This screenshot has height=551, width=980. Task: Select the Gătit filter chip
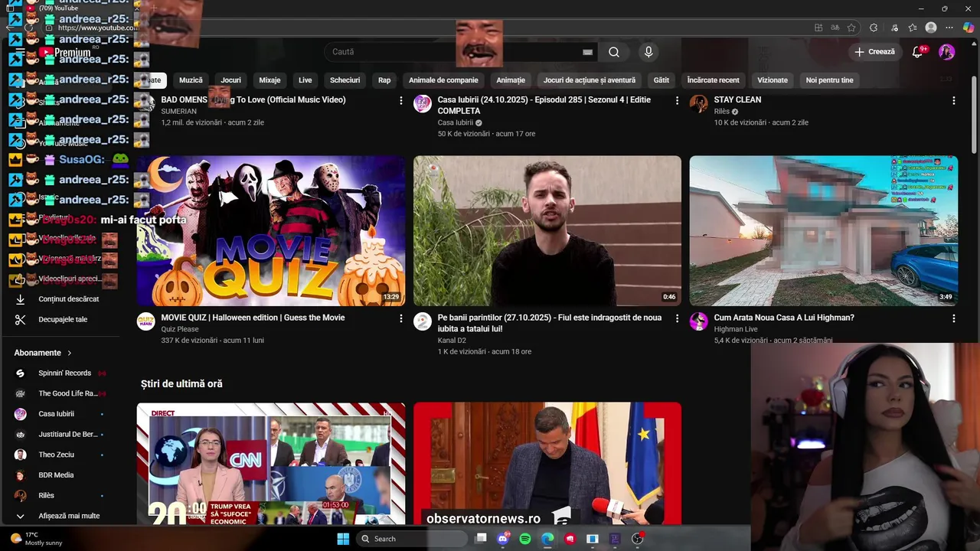point(661,80)
